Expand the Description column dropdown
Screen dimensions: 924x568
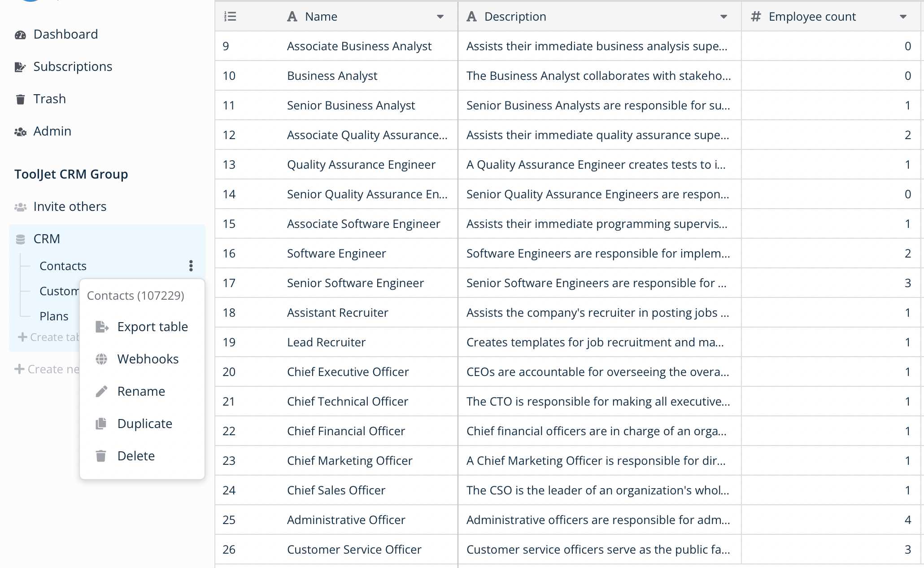coord(724,17)
